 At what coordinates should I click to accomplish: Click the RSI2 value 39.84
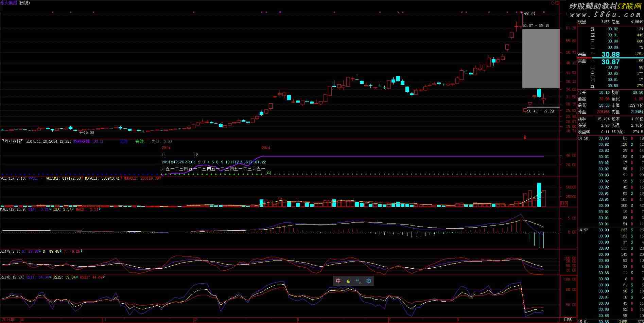[70, 277]
